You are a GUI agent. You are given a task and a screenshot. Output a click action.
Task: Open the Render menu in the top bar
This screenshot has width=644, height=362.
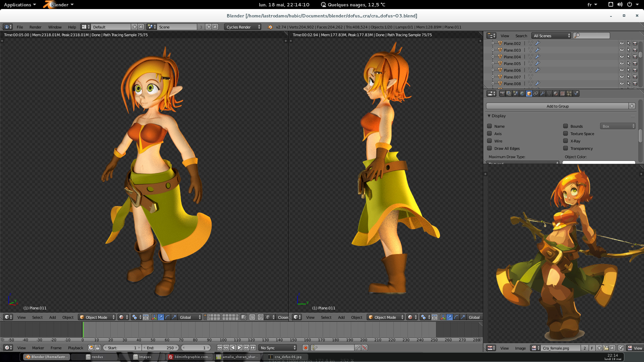click(35, 27)
